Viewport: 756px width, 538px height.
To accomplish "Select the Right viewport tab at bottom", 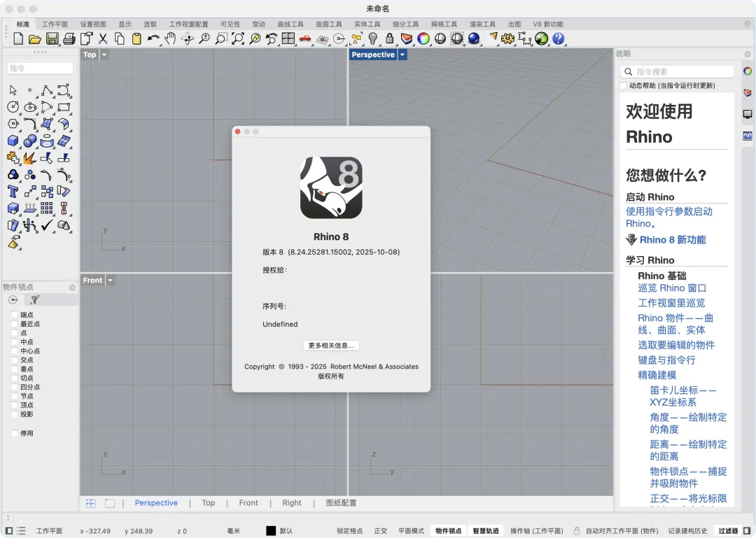I will (x=292, y=503).
